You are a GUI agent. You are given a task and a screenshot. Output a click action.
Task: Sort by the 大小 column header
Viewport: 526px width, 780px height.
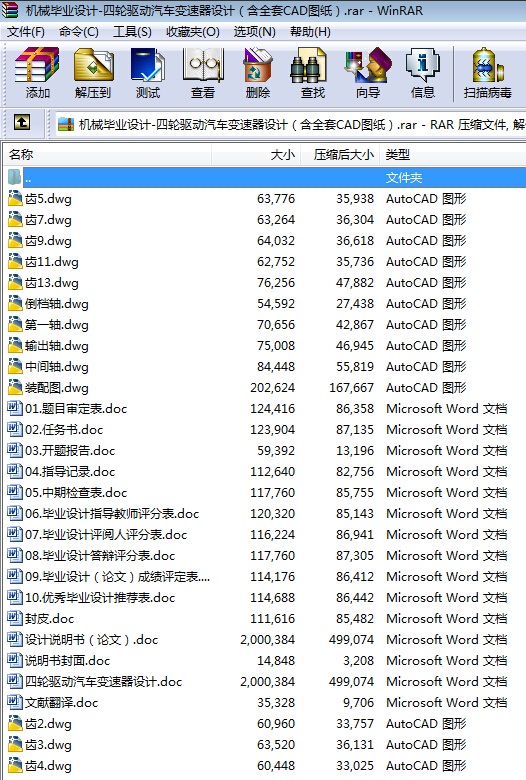(x=256, y=155)
